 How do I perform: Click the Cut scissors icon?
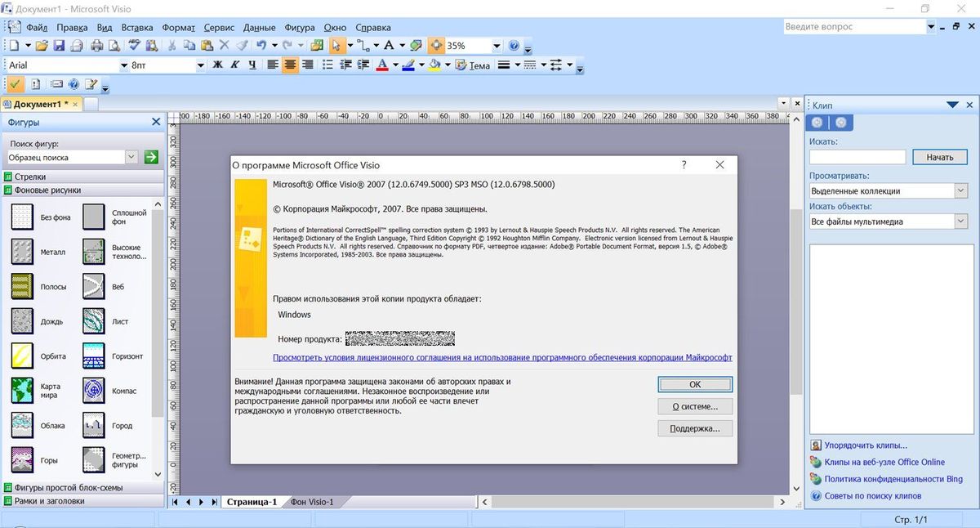pyautogui.click(x=171, y=46)
